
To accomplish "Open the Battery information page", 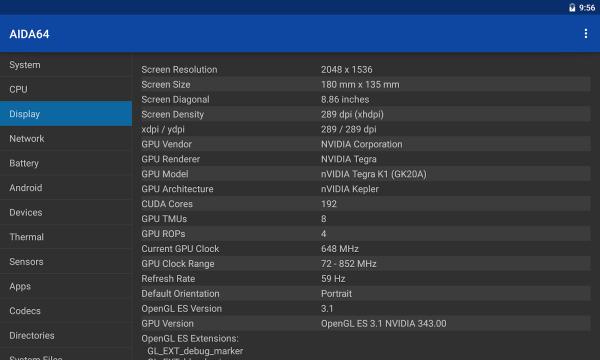I will pyautogui.click(x=66, y=163).
